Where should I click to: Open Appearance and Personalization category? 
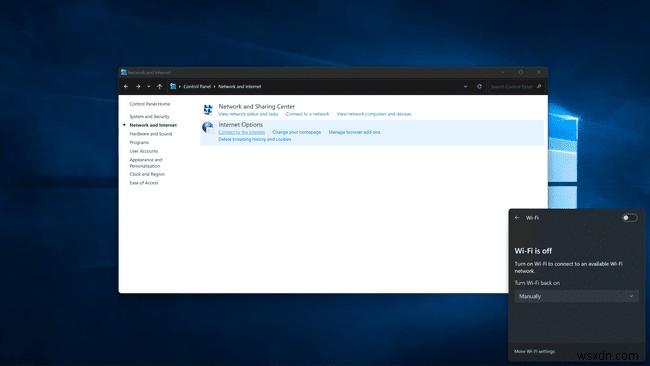coord(146,163)
